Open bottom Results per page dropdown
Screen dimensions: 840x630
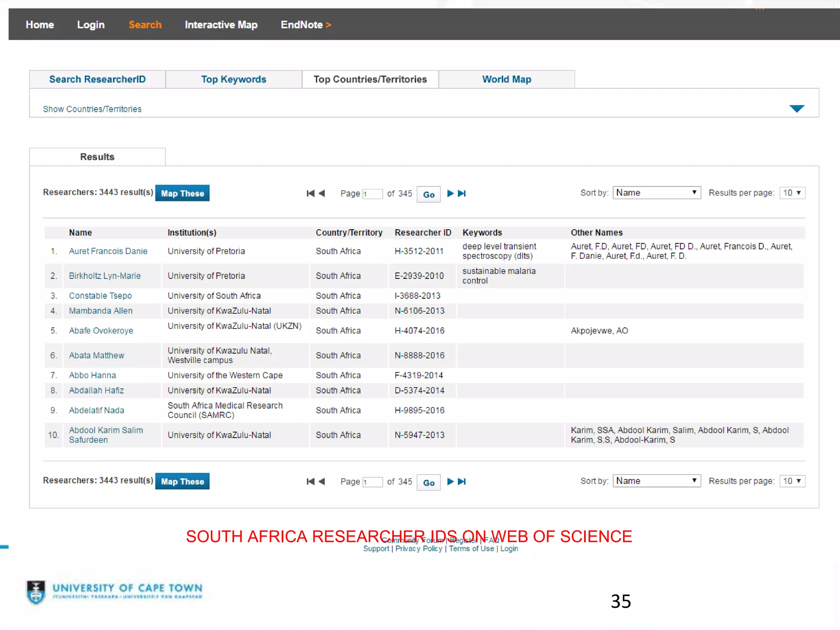point(792,481)
